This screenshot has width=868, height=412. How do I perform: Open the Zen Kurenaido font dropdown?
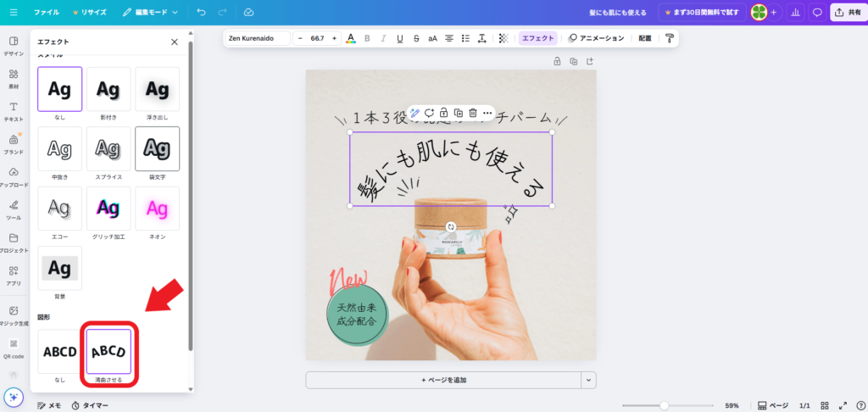click(258, 38)
